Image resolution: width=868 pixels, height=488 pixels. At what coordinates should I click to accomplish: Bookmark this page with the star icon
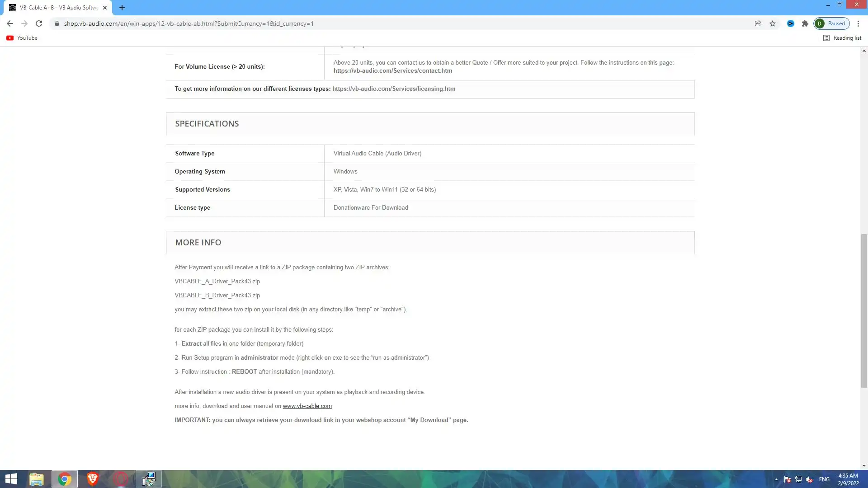coord(773,23)
